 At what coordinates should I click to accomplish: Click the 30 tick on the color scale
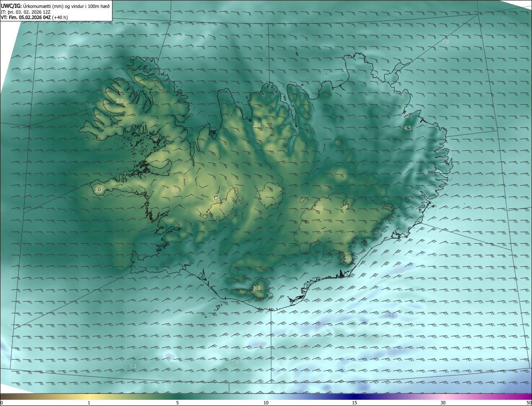pos(443,403)
